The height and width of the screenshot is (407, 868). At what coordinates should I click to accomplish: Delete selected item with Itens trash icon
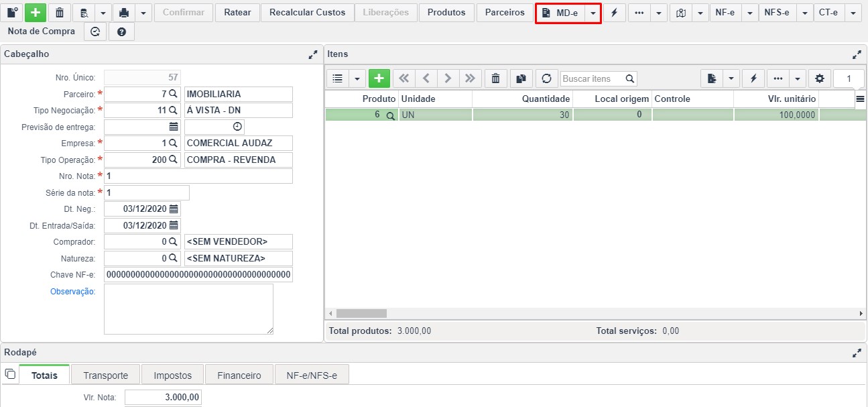pos(495,78)
